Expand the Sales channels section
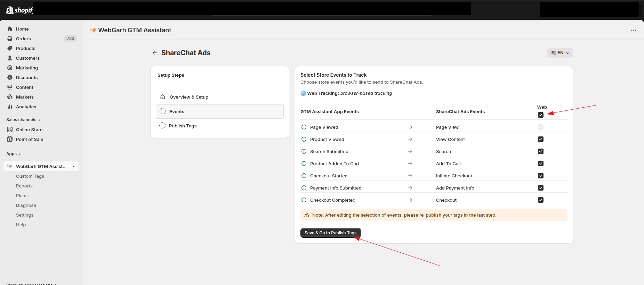 [24, 120]
